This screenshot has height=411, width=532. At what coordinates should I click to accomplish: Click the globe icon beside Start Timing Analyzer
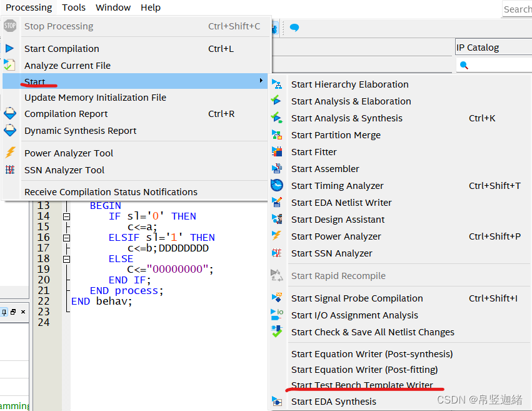[276, 185]
